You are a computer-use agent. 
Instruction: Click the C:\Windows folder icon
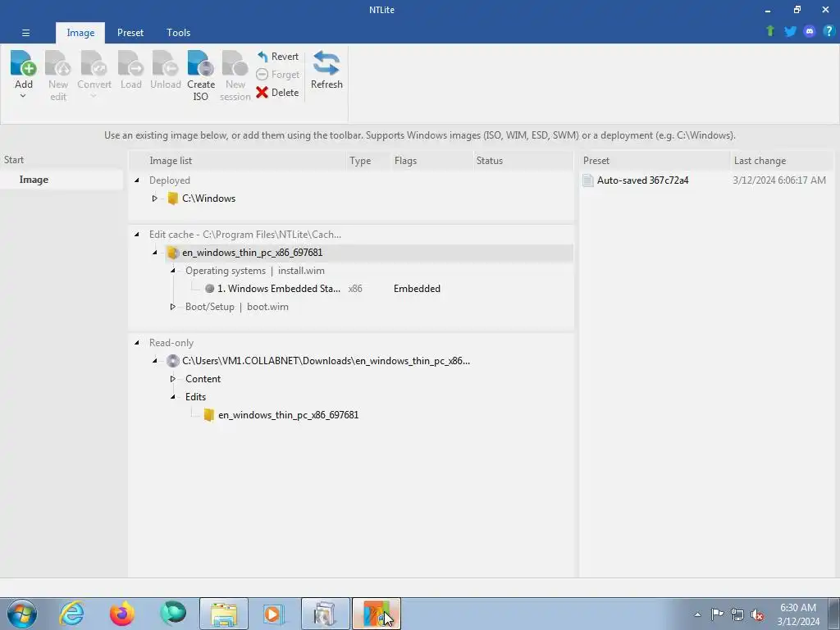pyautogui.click(x=172, y=199)
